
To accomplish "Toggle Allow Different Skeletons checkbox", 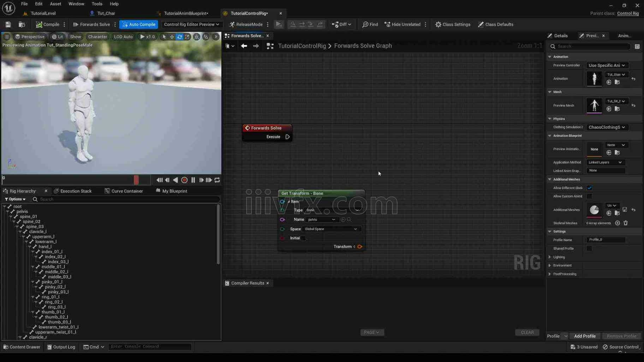I will coord(589,188).
